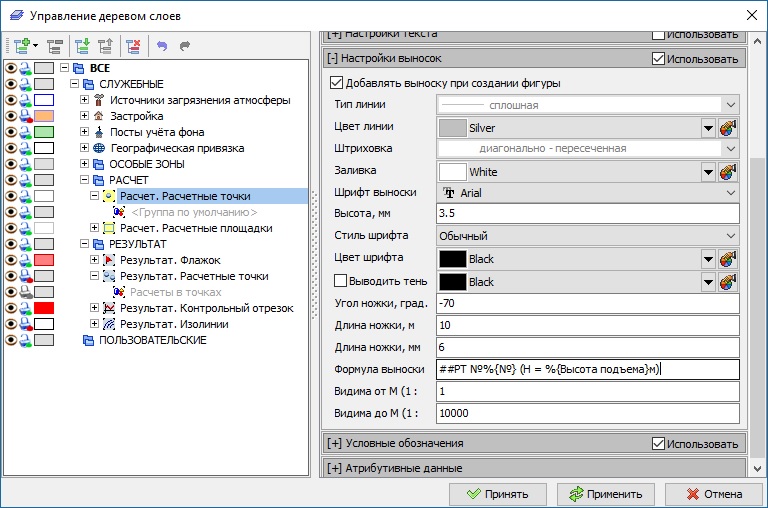Click the undo arrow in toolbar

point(162,45)
